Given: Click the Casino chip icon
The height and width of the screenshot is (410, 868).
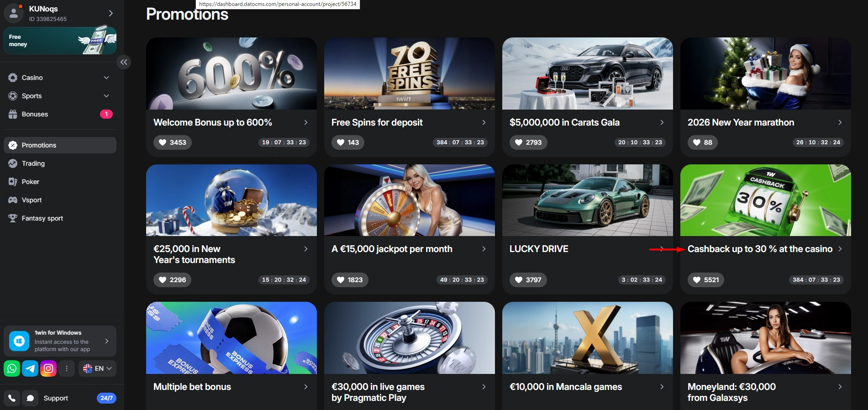Looking at the screenshot, I should (x=13, y=78).
